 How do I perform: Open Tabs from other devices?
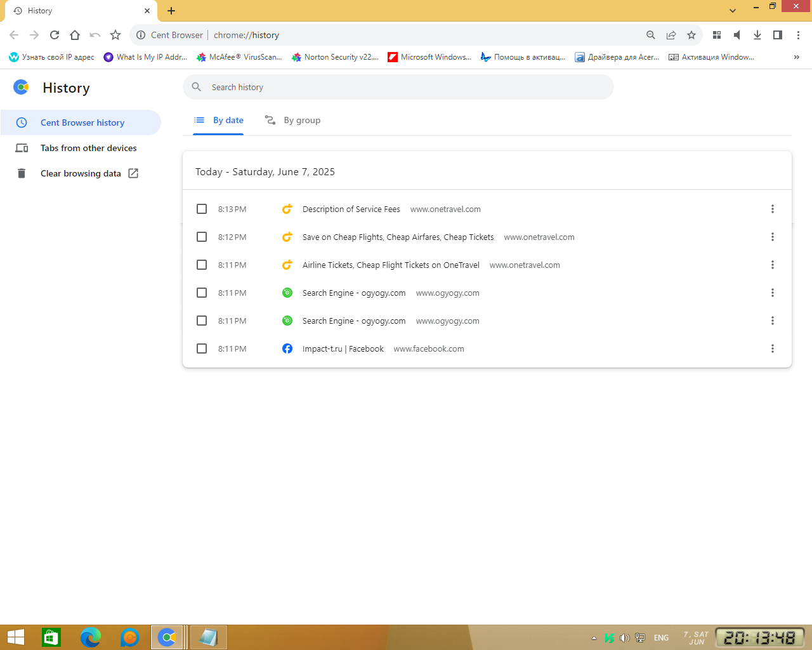81,148
